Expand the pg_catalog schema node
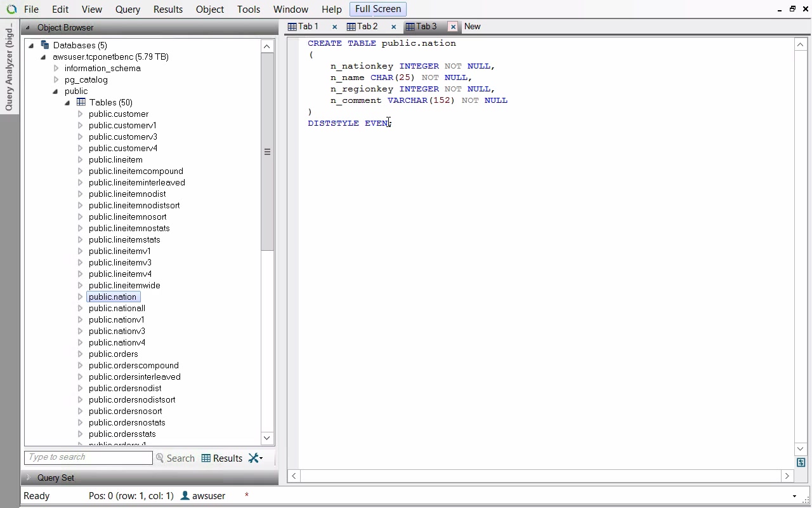The image size is (812, 508). pos(56,79)
